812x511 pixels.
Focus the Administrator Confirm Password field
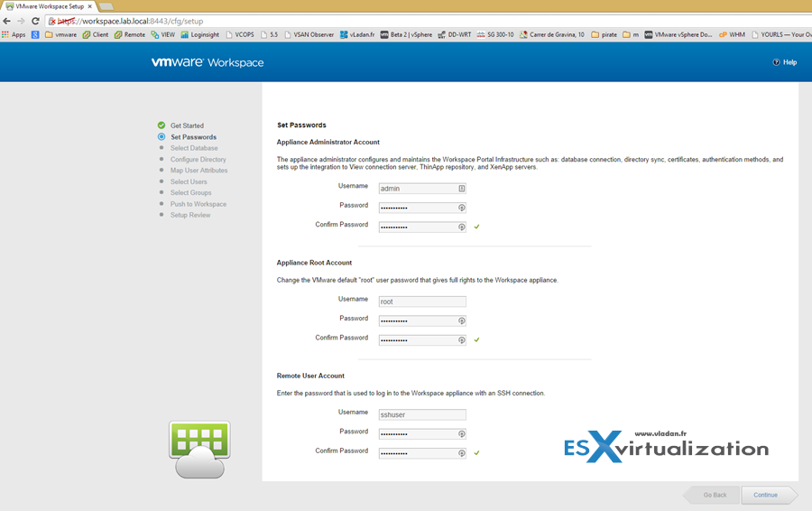point(422,227)
